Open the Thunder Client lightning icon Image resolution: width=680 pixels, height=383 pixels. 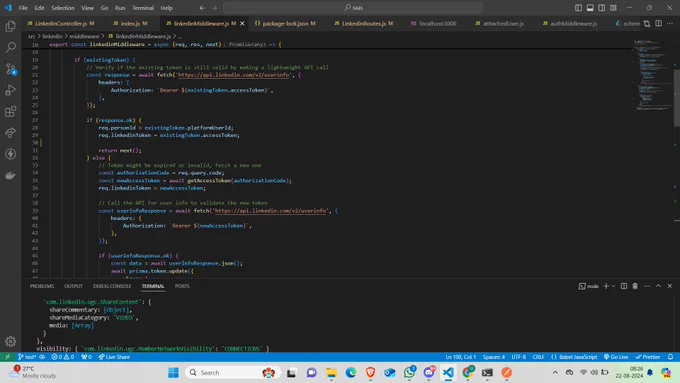click(x=10, y=154)
